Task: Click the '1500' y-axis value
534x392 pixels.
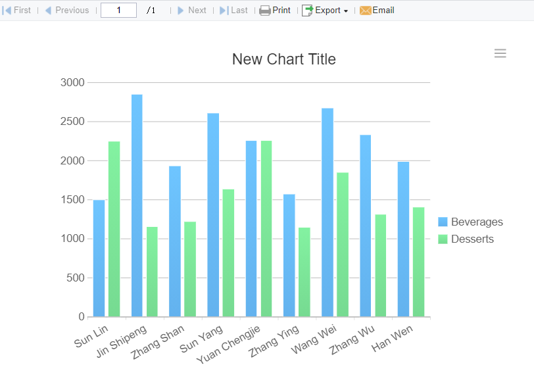Action: tap(72, 199)
